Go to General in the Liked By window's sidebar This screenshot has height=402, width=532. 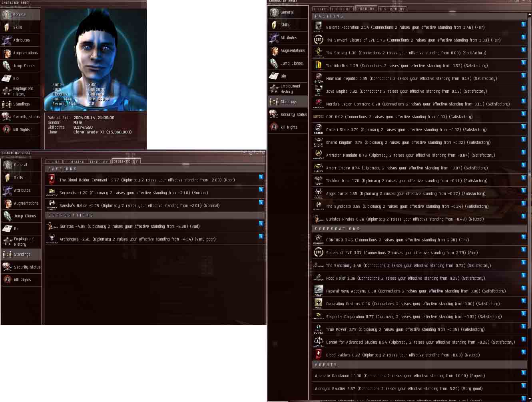click(288, 12)
